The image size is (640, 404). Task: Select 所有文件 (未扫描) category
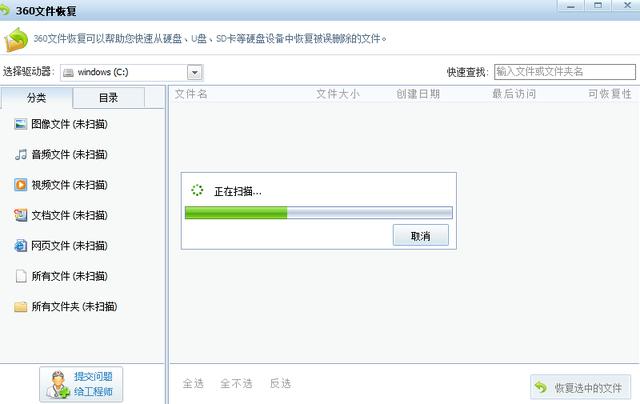pyautogui.click(x=61, y=276)
